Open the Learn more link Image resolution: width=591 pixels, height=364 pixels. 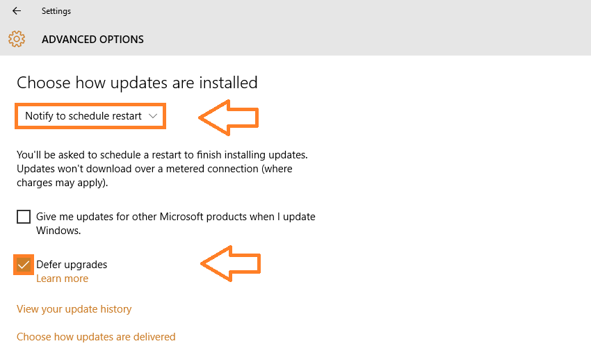point(62,279)
